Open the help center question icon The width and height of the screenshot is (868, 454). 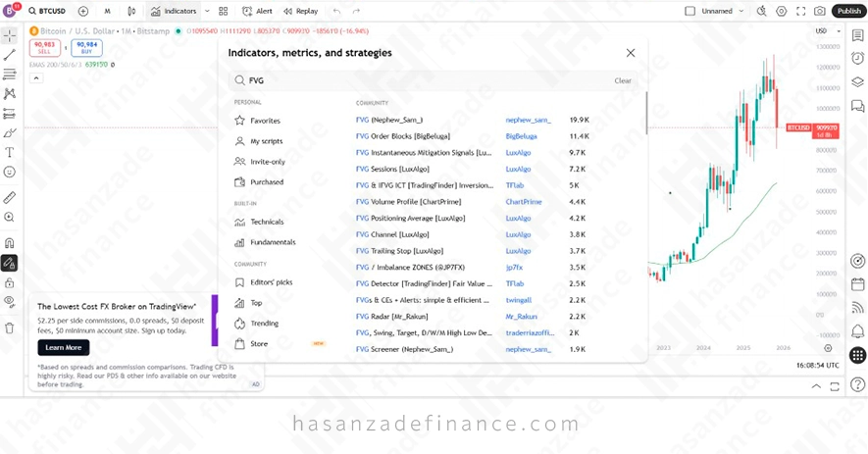point(857,383)
